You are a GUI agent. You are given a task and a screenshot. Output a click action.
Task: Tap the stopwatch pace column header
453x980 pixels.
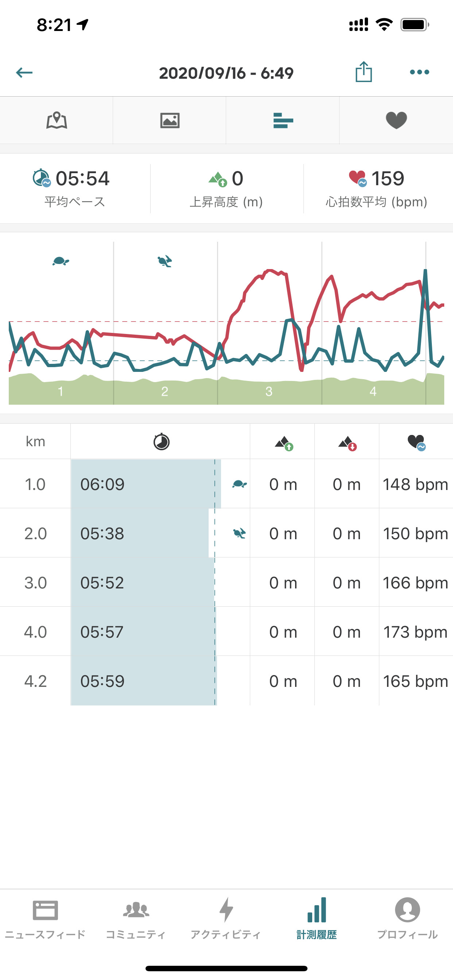point(161,442)
